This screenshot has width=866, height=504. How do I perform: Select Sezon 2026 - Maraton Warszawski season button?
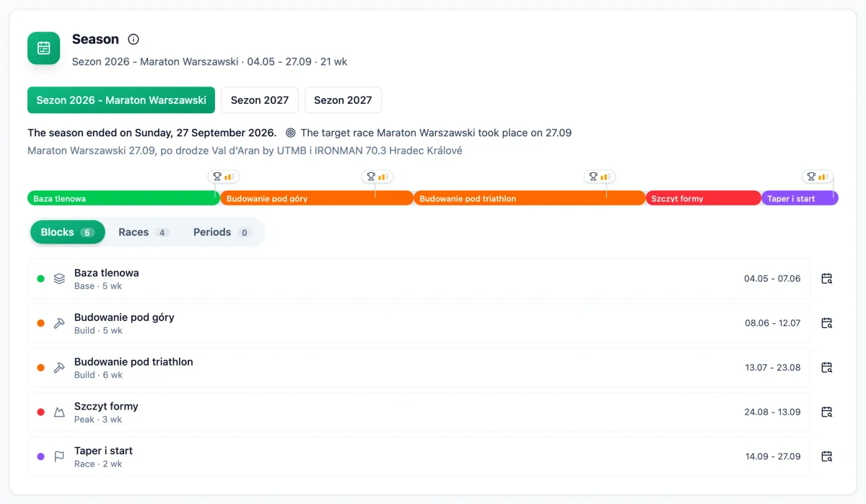[121, 100]
